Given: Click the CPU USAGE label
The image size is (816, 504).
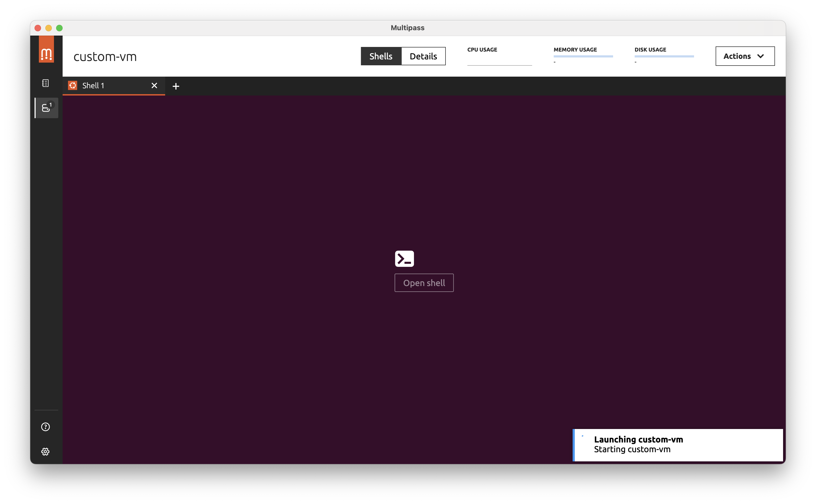Looking at the screenshot, I should [x=482, y=50].
